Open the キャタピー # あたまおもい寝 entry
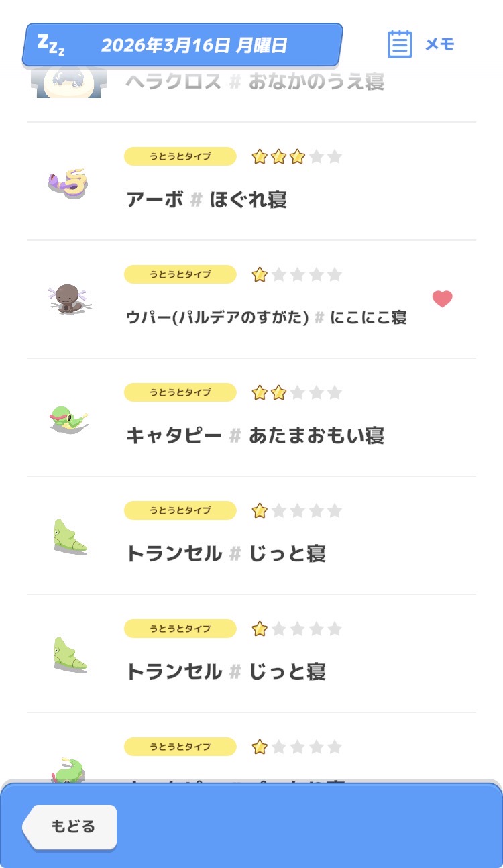Viewport: 503px width, 868px height. pos(255,435)
